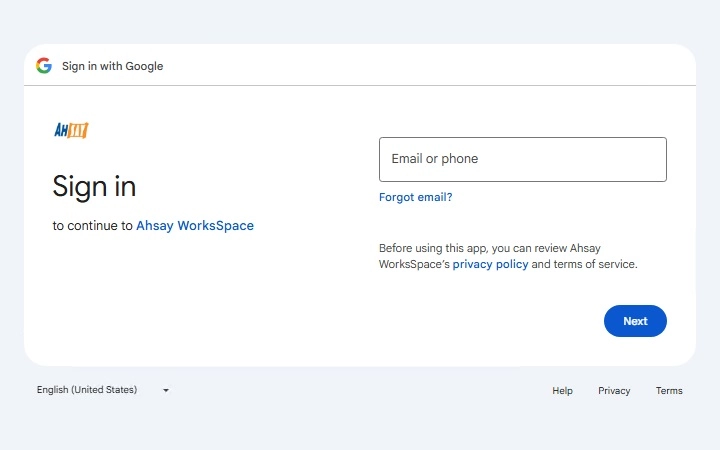Open the Forgot email? link
This screenshot has width=720, height=450.
(416, 197)
